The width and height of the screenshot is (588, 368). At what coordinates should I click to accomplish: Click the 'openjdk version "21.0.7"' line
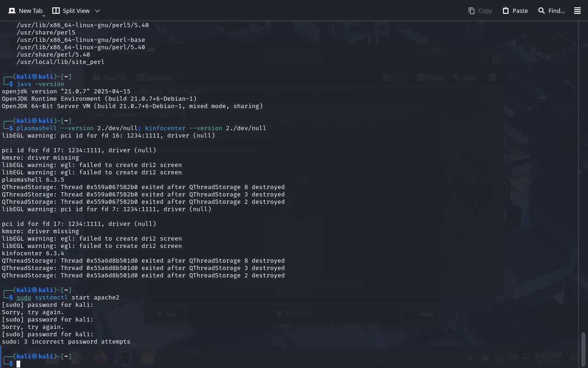(66, 92)
